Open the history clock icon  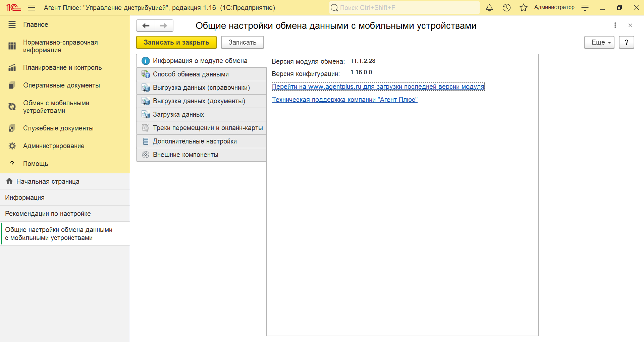pyautogui.click(x=506, y=8)
